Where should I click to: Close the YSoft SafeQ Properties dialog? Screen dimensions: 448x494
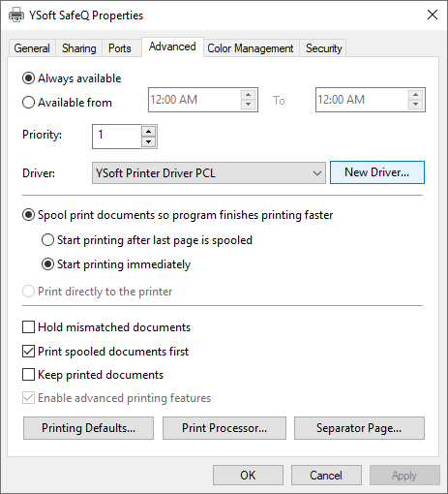[x=433, y=15]
